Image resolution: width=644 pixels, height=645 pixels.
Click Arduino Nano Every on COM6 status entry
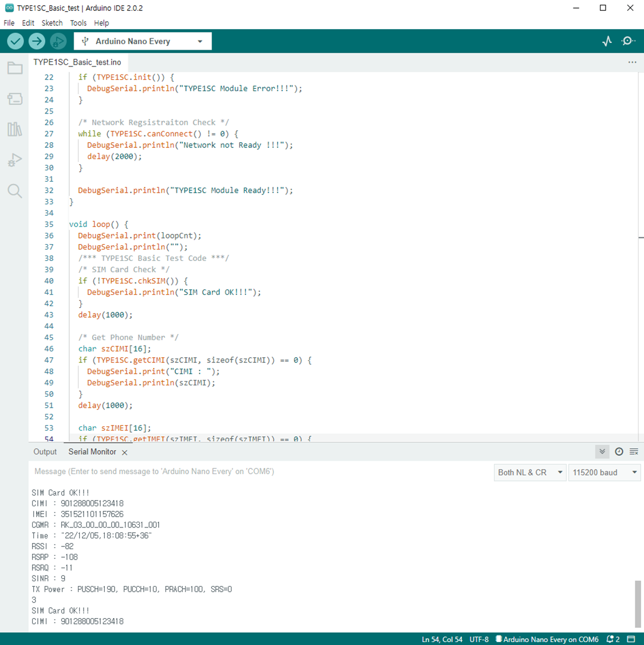[x=547, y=639]
